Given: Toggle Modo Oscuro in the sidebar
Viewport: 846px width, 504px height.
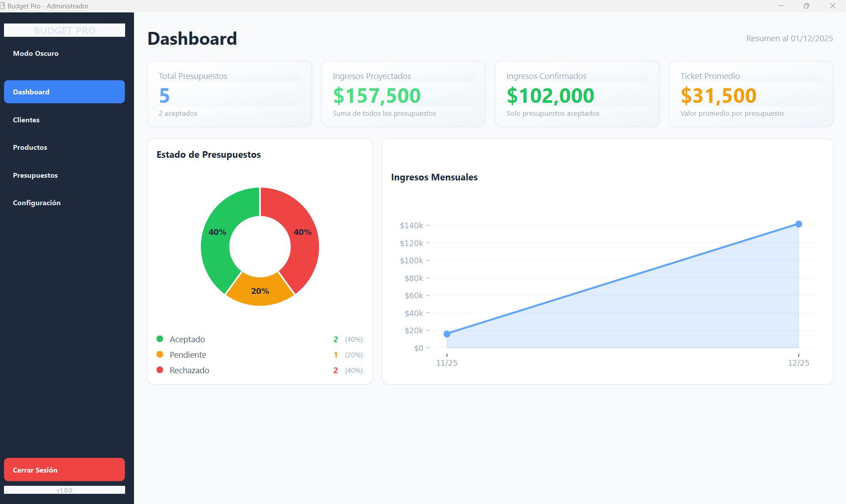Looking at the screenshot, I should 35,53.
